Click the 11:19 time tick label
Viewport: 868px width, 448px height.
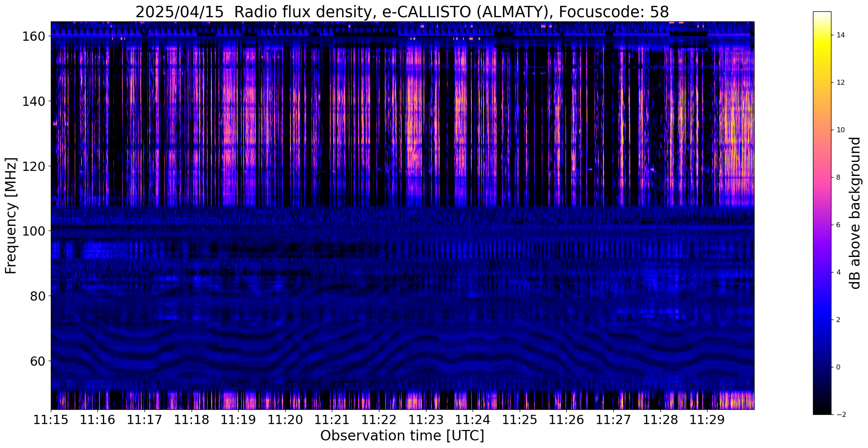pos(238,420)
